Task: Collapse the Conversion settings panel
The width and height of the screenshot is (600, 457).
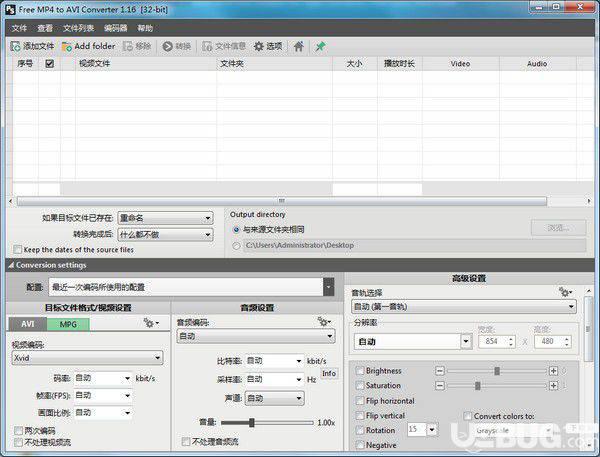Action: coord(11,265)
